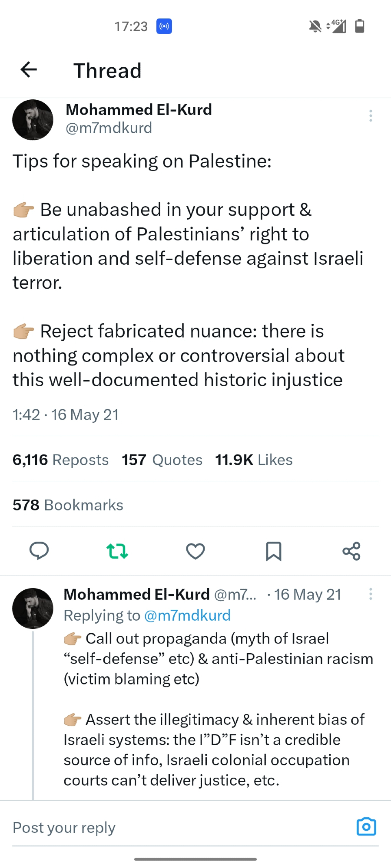View the 11.9K Likes list
The height and width of the screenshot is (868, 391).
pyautogui.click(x=254, y=460)
